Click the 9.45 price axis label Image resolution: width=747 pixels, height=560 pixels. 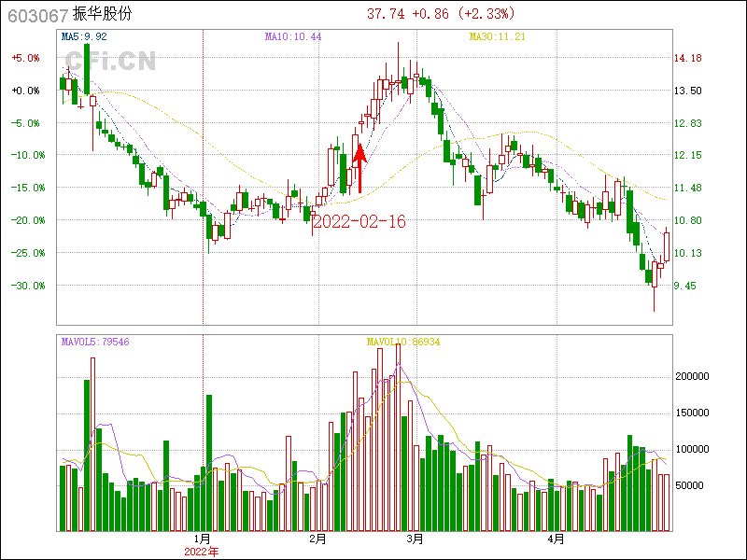[685, 286]
